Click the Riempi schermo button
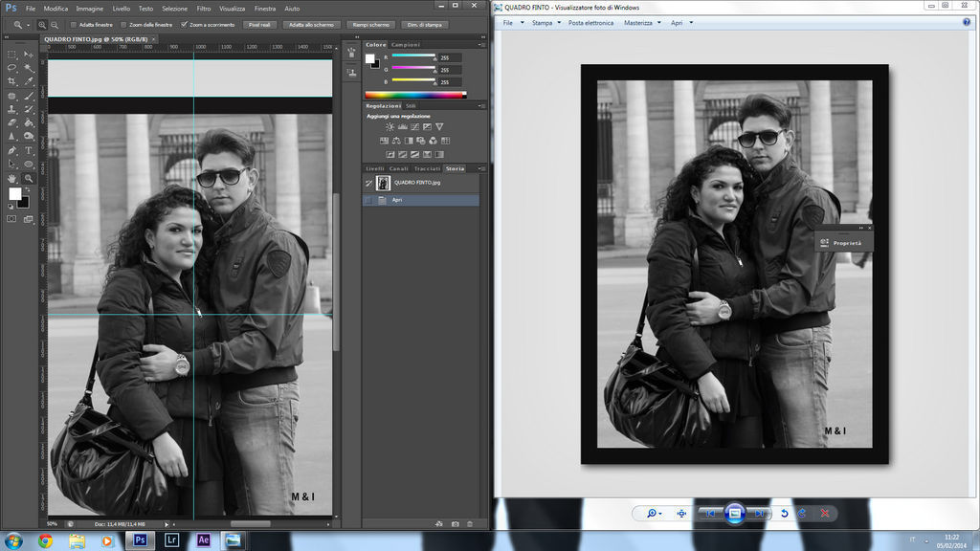The width and height of the screenshot is (980, 551). point(370,25)
